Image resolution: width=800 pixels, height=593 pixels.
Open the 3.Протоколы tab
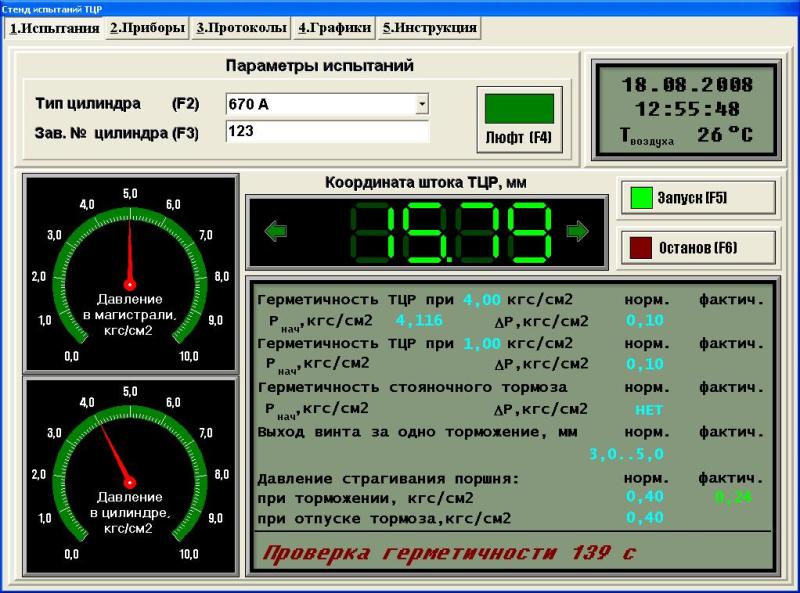coord(241,28)
